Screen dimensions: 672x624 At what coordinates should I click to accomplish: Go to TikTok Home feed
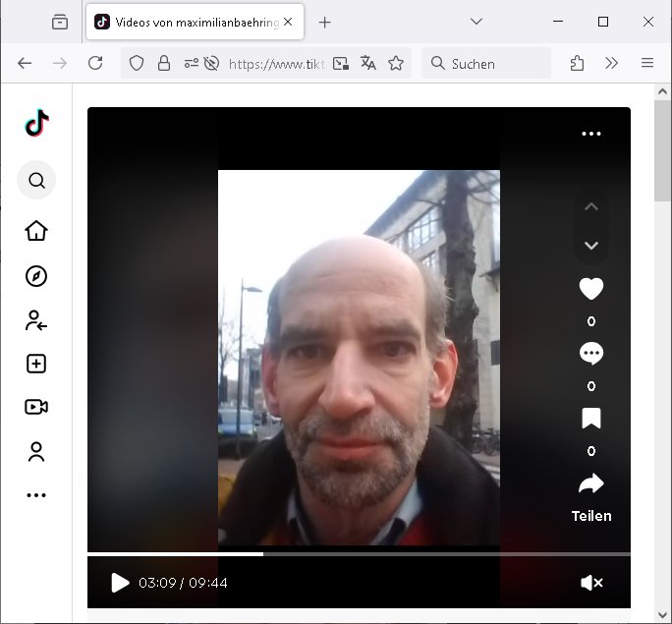[x=36, y=231]
